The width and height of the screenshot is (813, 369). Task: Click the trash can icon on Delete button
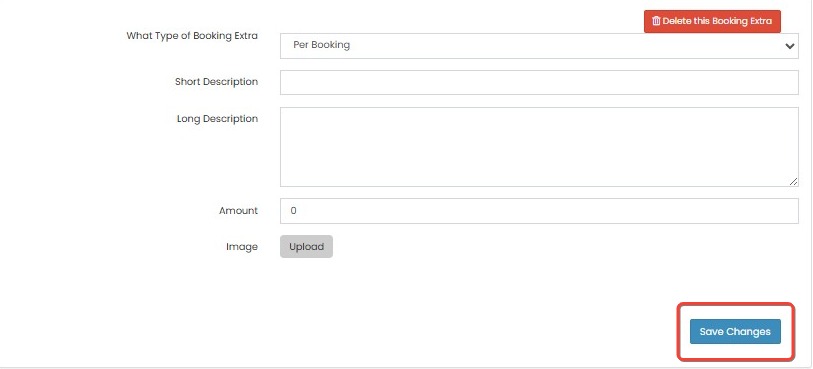(x=656, y=21)
